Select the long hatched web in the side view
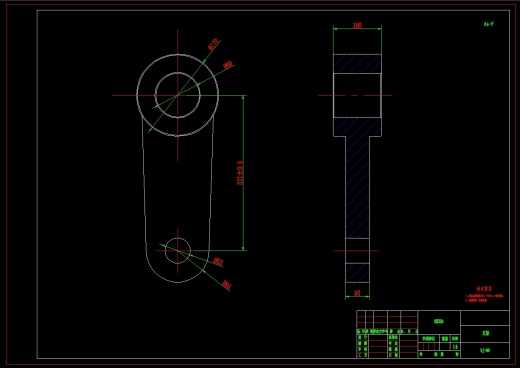Image resolution: width=520 pixels, height=368 pixels. coord(357,187)
